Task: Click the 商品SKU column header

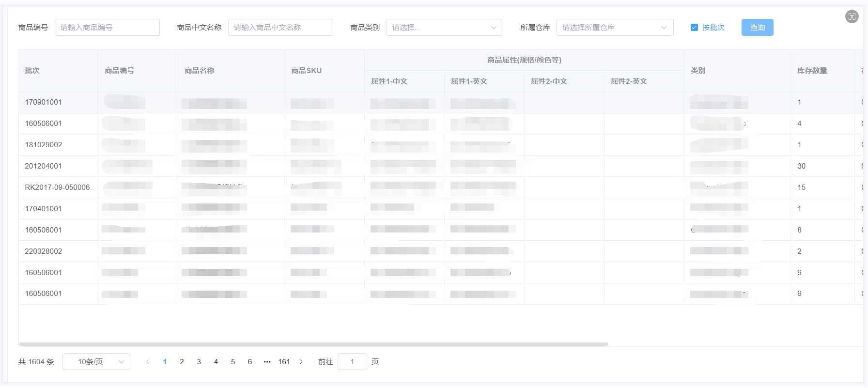Action: pos(325,71)
